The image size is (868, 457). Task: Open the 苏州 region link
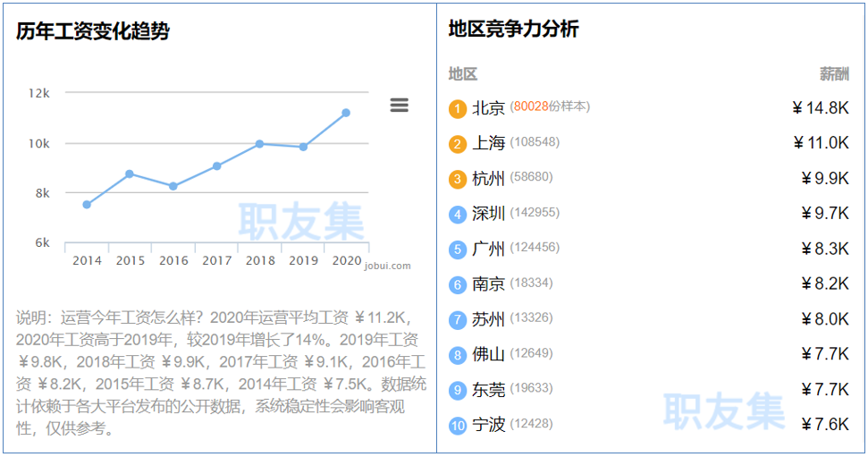pos(488,319)
